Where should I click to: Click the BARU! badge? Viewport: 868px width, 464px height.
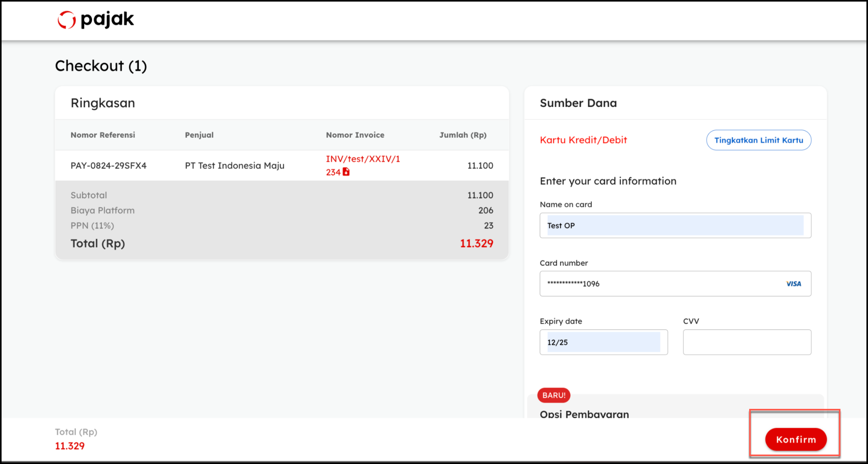[x=554, y=395]
